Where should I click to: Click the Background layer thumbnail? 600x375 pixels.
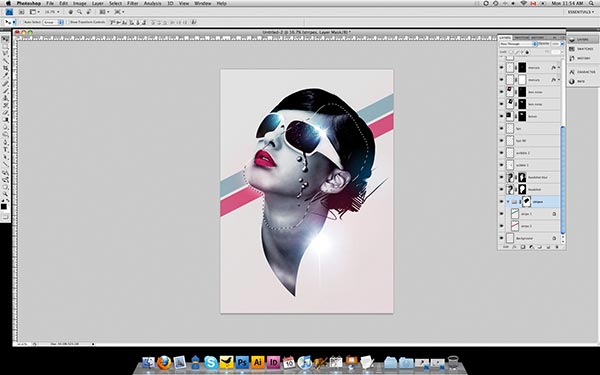click(510, 238)
